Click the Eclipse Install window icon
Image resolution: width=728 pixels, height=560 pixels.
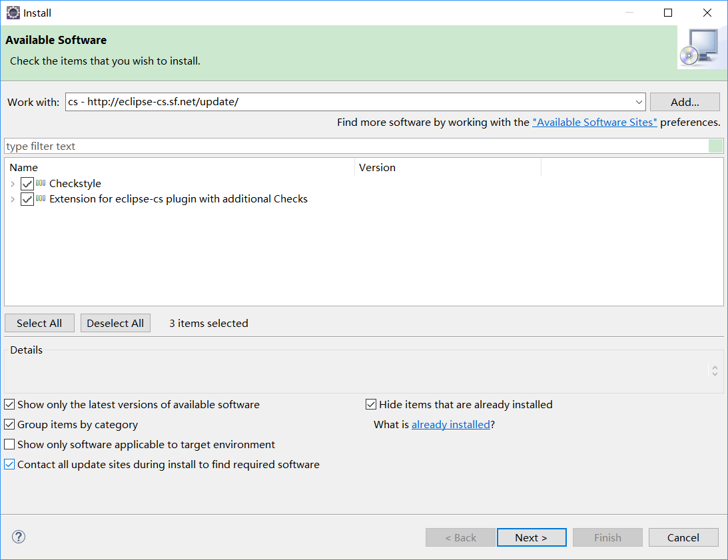click(x=13, y=13)
